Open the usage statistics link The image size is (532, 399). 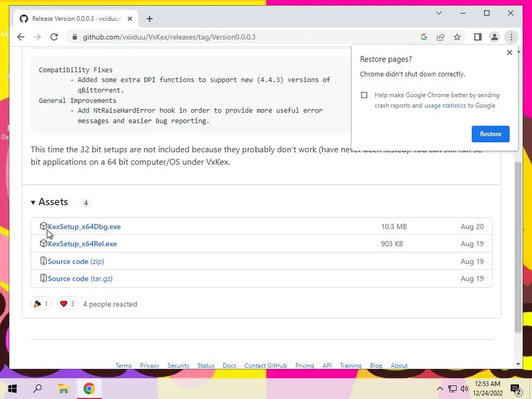tap(445, 105)
